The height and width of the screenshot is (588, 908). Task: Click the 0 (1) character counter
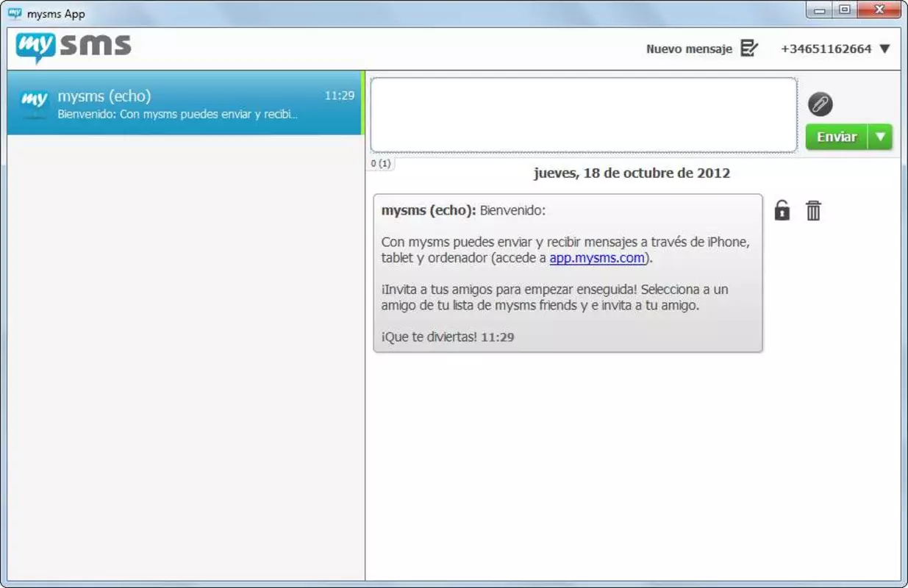(x=380, y=164)
